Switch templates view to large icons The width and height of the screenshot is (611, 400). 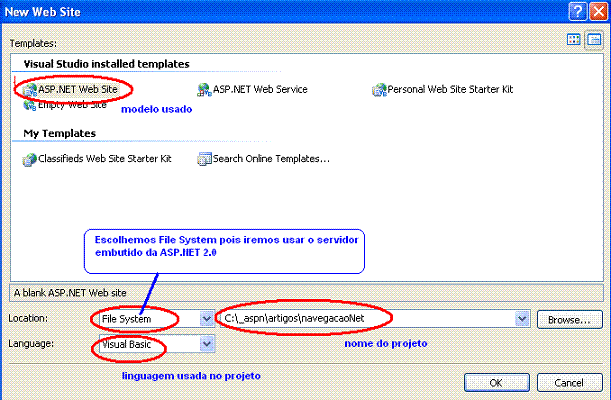pos(574,39)
